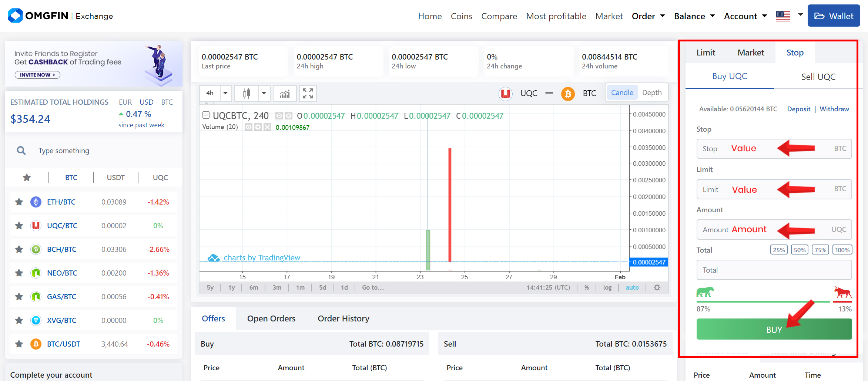The width and height of the screenshot is (868, 381).
Task: Click the UQC coin logo above chart
Action: point(505,94)
